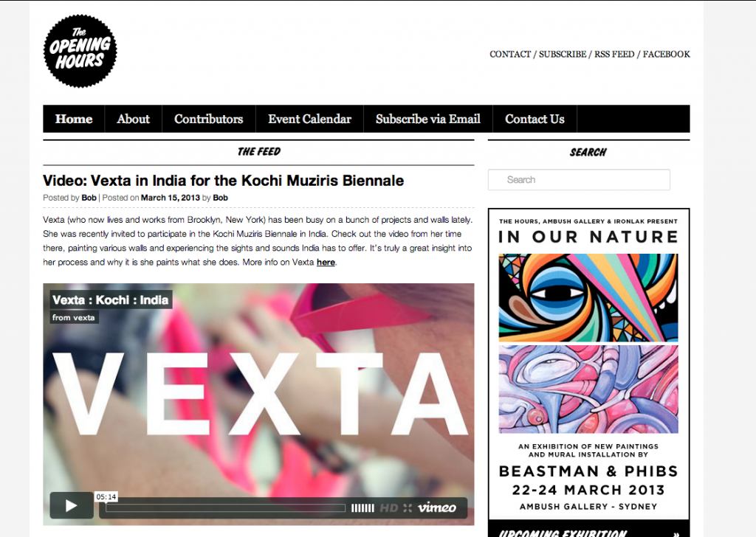Play the Vexta Vimeo video
Screen dimensions: 756x537
coord(72,505)
